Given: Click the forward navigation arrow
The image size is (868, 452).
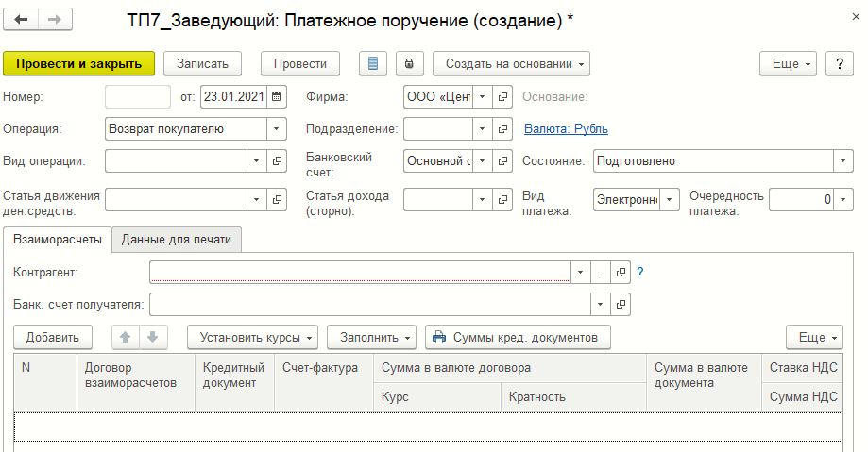Looking at the screenshot, I should pos(55,19).
